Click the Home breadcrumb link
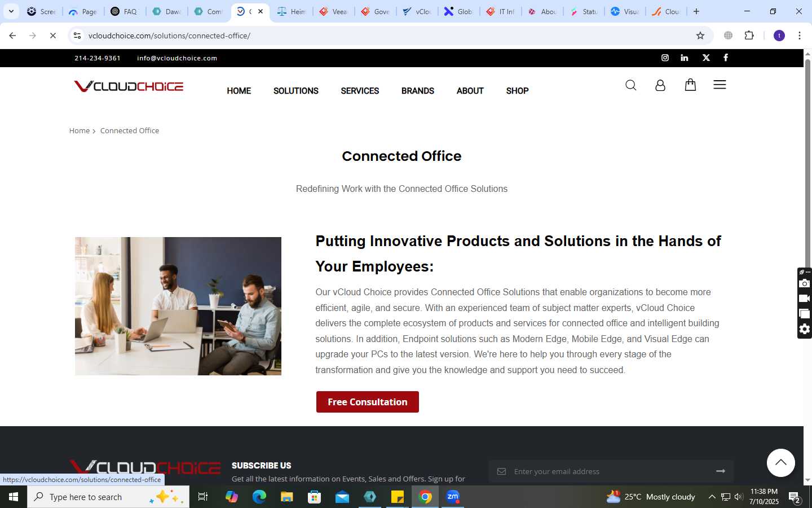812x508 pixels. coord(80,130)
